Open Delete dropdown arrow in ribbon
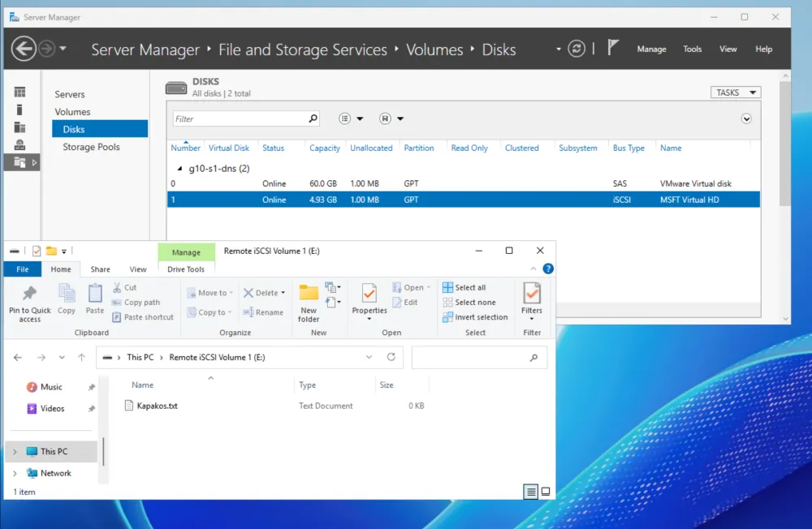The width and height of the screenshot is (812, 529). [283, 293]
